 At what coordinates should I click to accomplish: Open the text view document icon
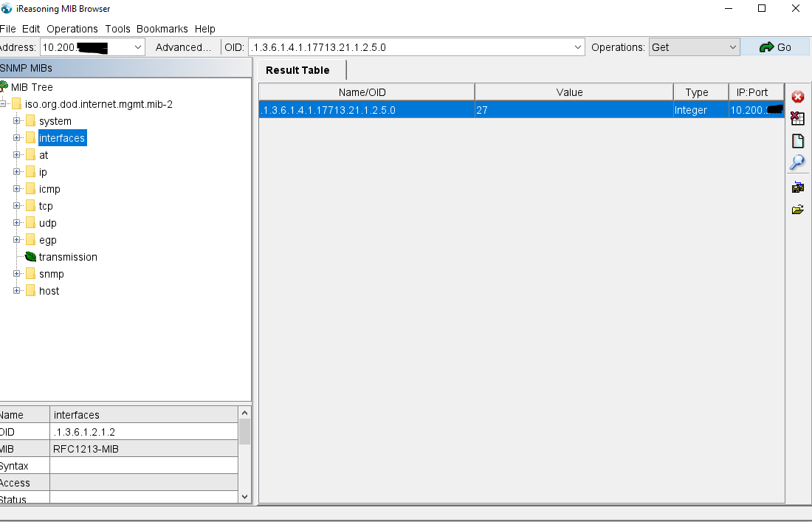tap(797, 141)
